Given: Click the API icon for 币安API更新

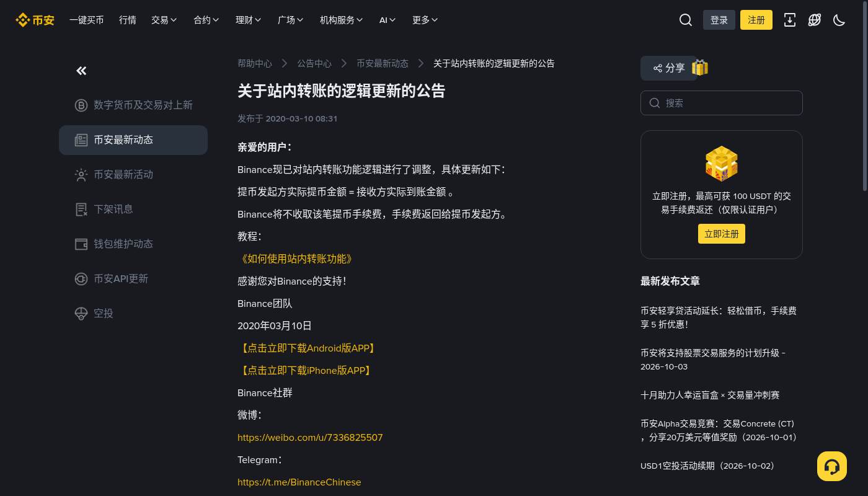Looking at the screenshot, I should click(81, 279).
